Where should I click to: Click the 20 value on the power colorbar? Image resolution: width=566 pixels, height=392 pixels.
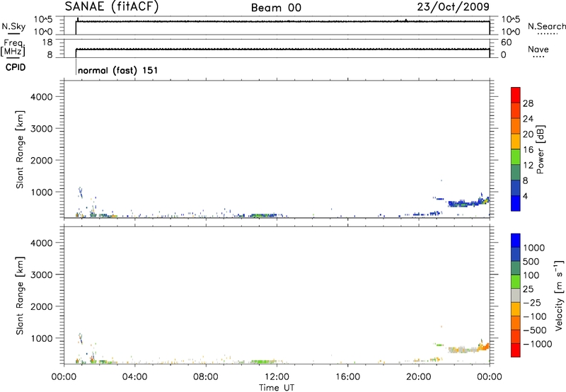click(x=528, y=134)
